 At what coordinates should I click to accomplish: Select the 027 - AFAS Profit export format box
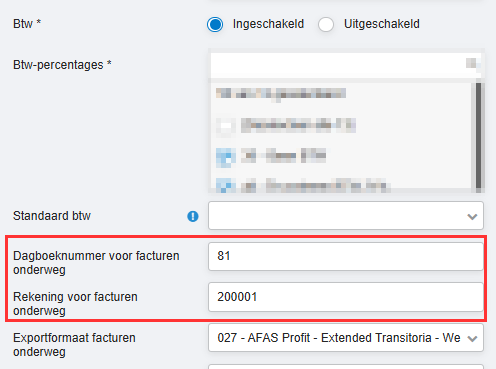point(346,337)
